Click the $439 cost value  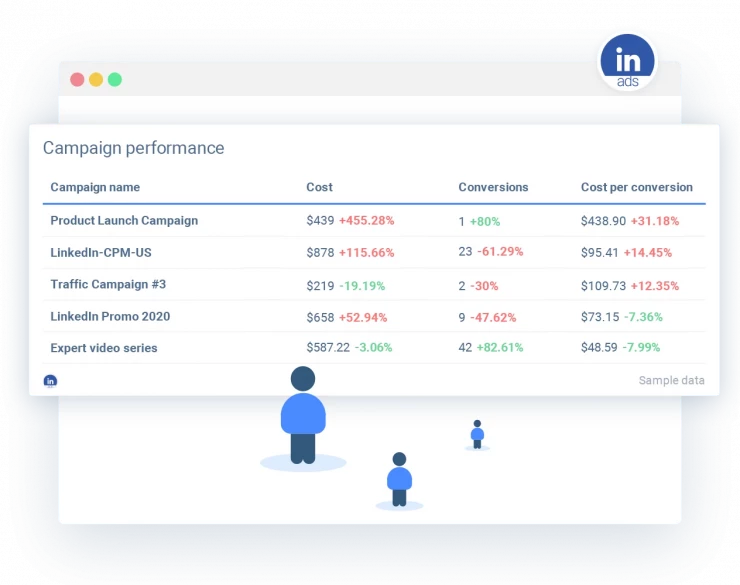(320, 221)
